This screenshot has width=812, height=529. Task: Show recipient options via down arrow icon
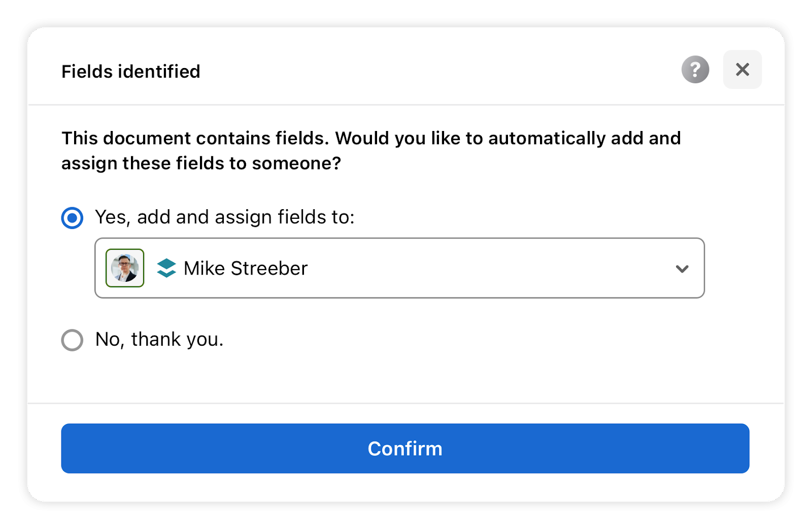point(682,269)
